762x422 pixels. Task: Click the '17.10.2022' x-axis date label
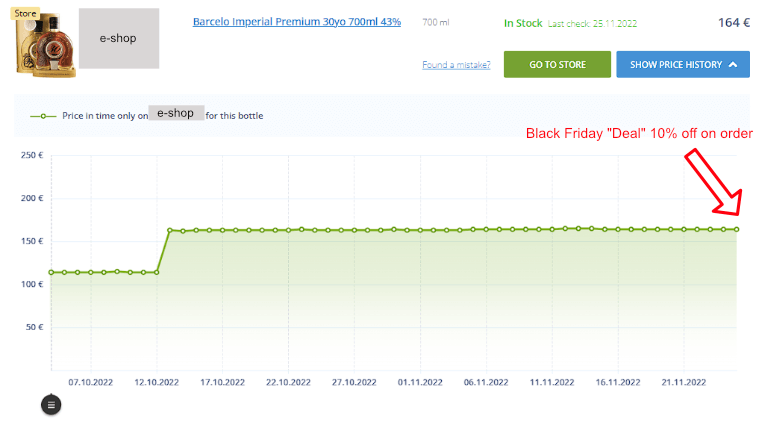(222, 382)
